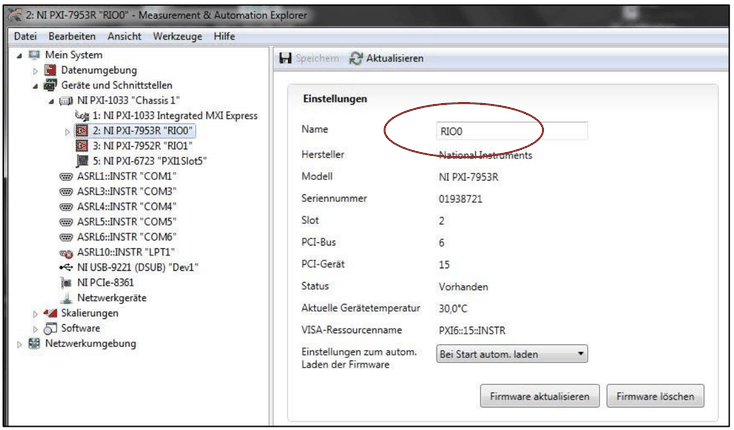Image resolution: width=734 pixels, height=430 pixels.
Task: Click the temperature value 30,0°C
Action: [x=453, y=308]
